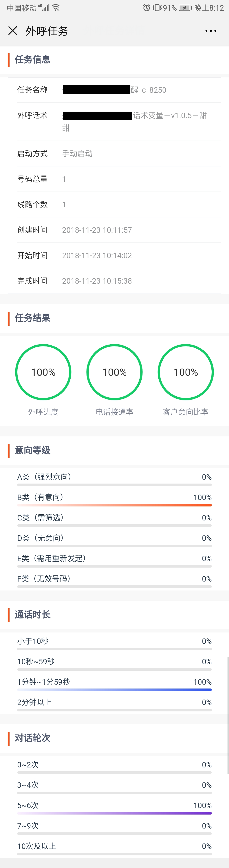The image size is (229, 868).
Task: Open the three-dot more options menu
Action: pos(211,31)
